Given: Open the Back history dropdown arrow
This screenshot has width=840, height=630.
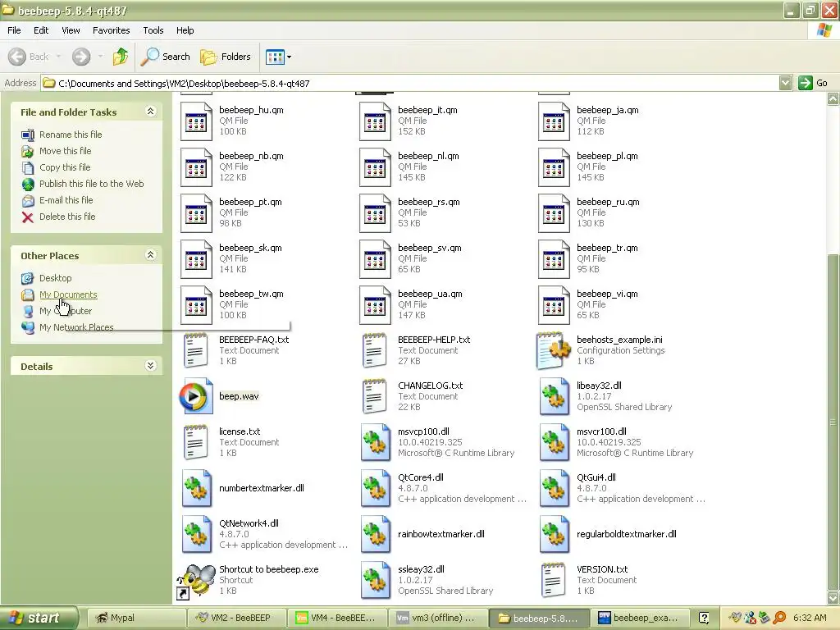Looking at the screenshot, I should pos(58,57).
